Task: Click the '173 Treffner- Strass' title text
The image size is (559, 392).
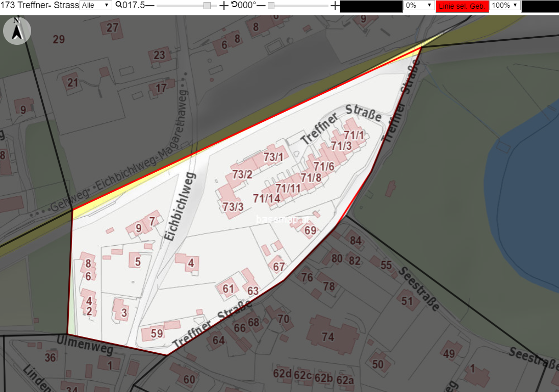Action: [40, 5]
